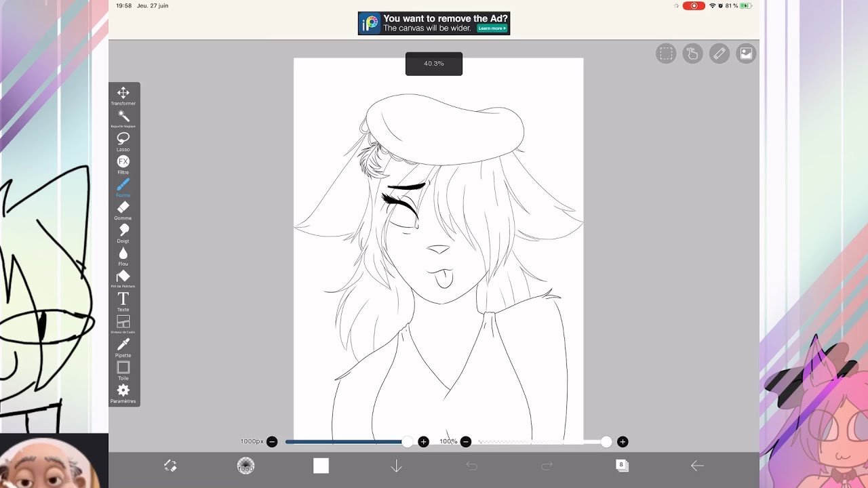Select the Baguette Magique wand tool
The width and height of the screenshot is (868, 488).
coord(123,117)
